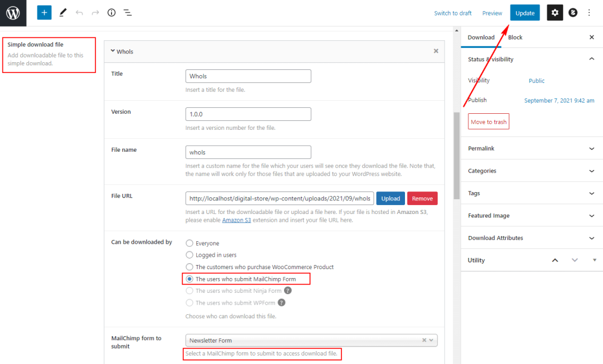The width and height of the screenshot is (603, 364).
Task: Click the Preview link
Action: [x=492, y=13]
